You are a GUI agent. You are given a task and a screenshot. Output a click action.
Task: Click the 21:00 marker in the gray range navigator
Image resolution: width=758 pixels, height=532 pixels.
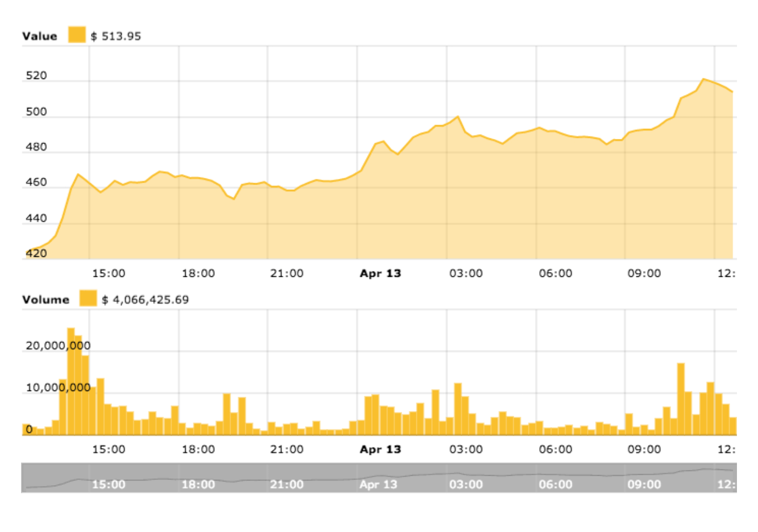coord(287,484)
